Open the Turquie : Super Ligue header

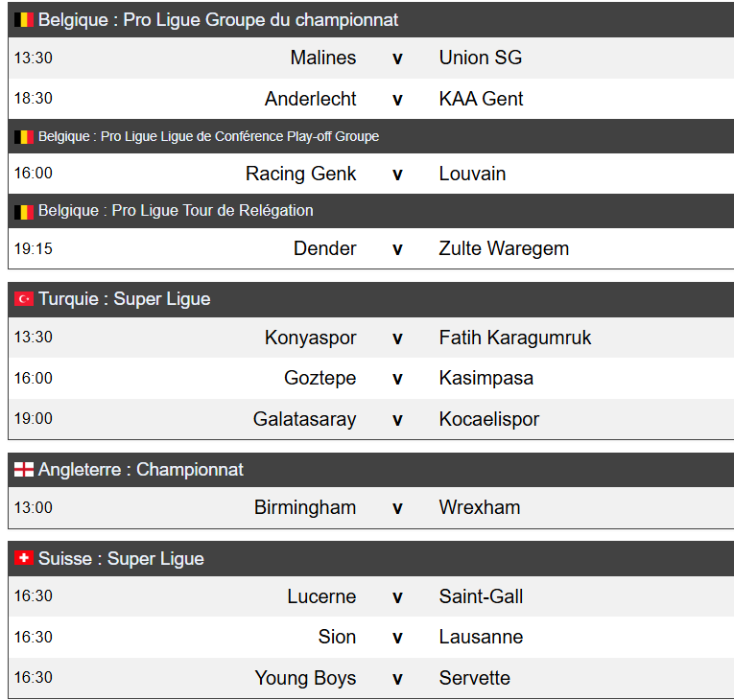click(125, 299)
